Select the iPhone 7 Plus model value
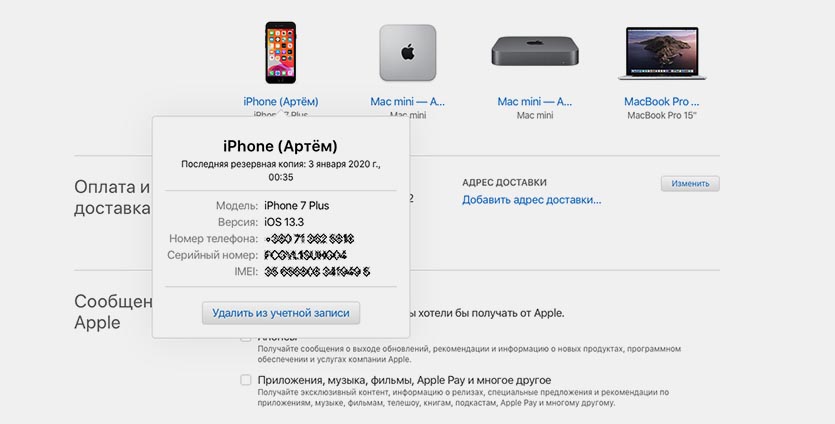 click(x=297, y=206)
